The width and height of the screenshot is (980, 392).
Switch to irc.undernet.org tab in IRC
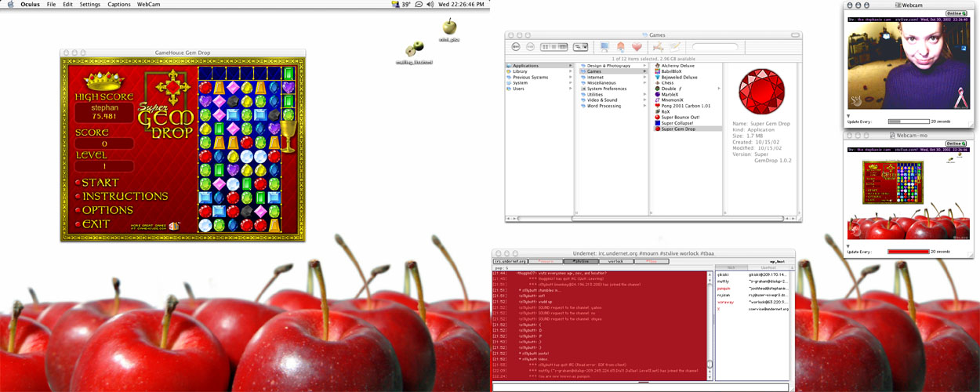(x=510, y=261)
